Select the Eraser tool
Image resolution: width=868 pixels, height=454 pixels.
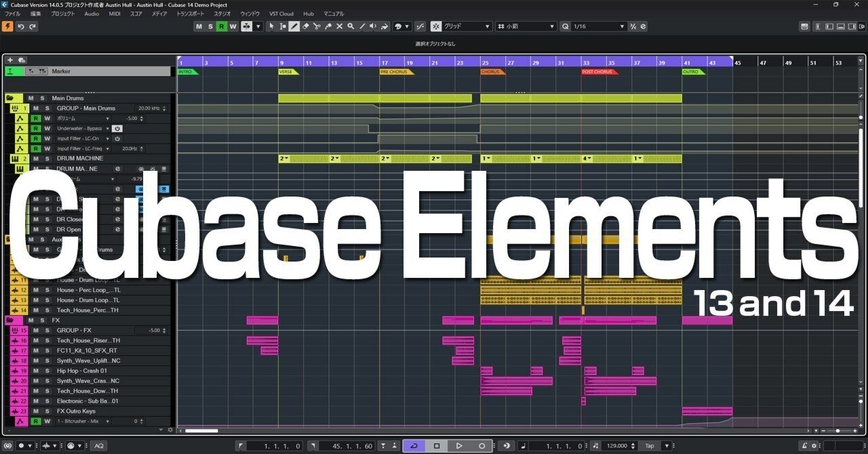pos(307,26)
